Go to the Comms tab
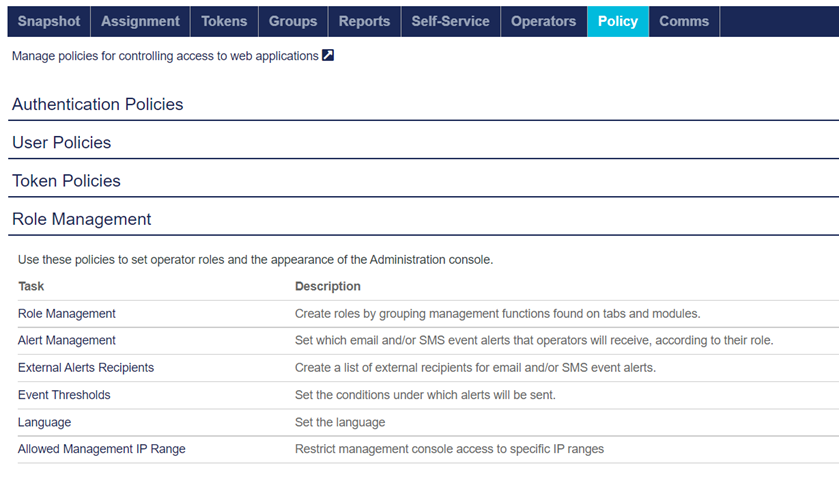The height and width of the screenshot is (477, 839). click(x=684, y=21)
